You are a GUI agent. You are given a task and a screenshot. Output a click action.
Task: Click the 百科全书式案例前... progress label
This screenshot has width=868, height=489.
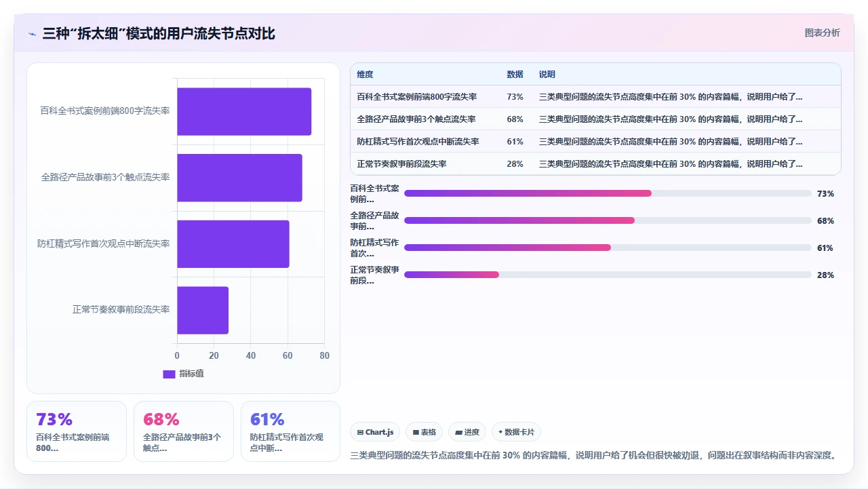(x=374, y=193)
